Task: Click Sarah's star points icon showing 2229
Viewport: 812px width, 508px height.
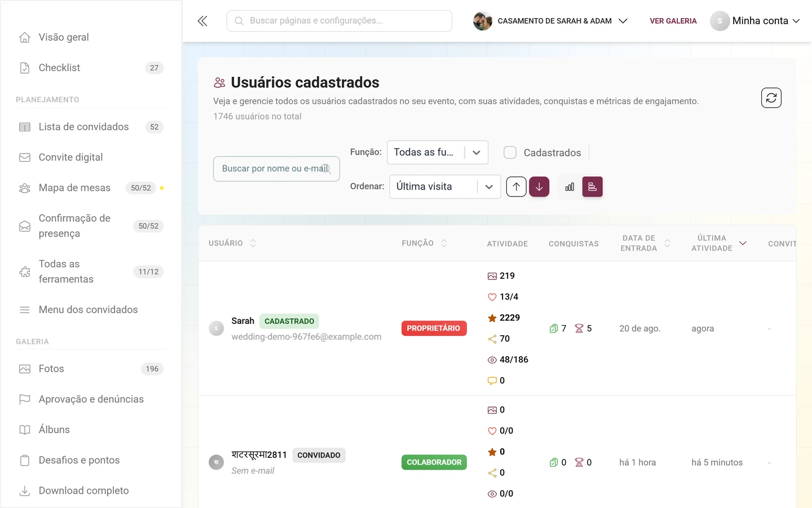Action: pos(492,318)
